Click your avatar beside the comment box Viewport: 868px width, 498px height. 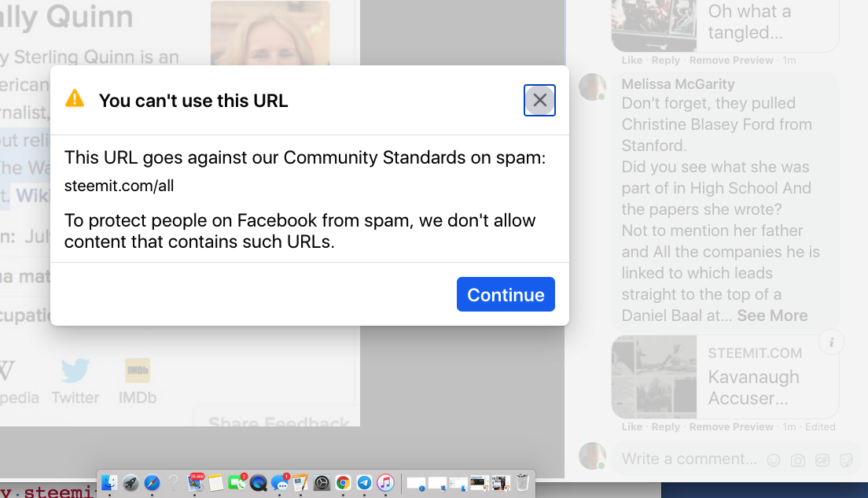coord(592,456)
